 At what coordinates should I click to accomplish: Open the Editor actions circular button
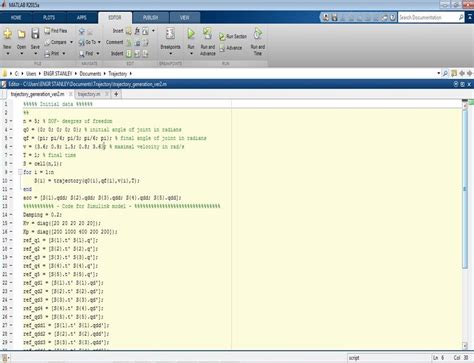456,84
